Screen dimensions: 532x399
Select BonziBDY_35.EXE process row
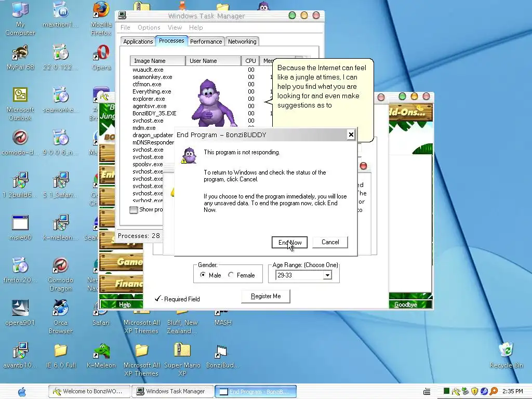pyautogui.click(x=154, y=113)
